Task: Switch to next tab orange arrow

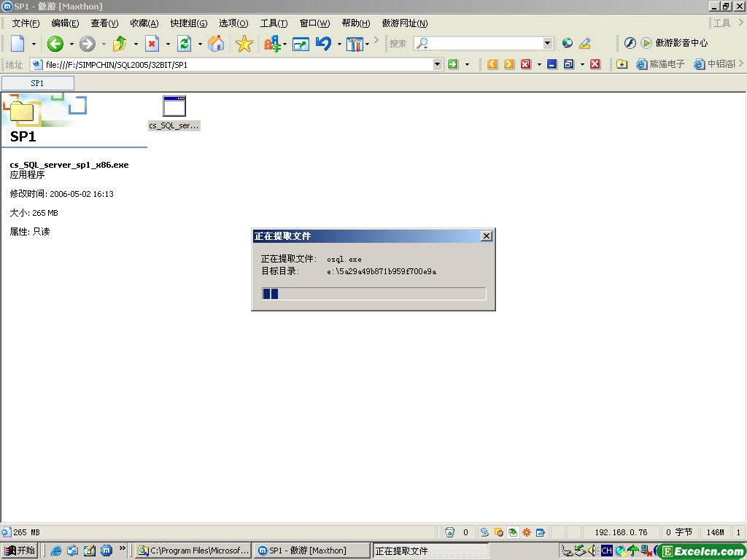Action: (x=508, y=64)
